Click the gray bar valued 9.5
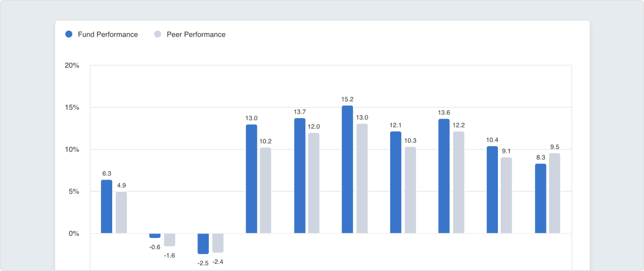Image resolution: width=644 pixels, height=271 pixels. click(x=554, y=193)
